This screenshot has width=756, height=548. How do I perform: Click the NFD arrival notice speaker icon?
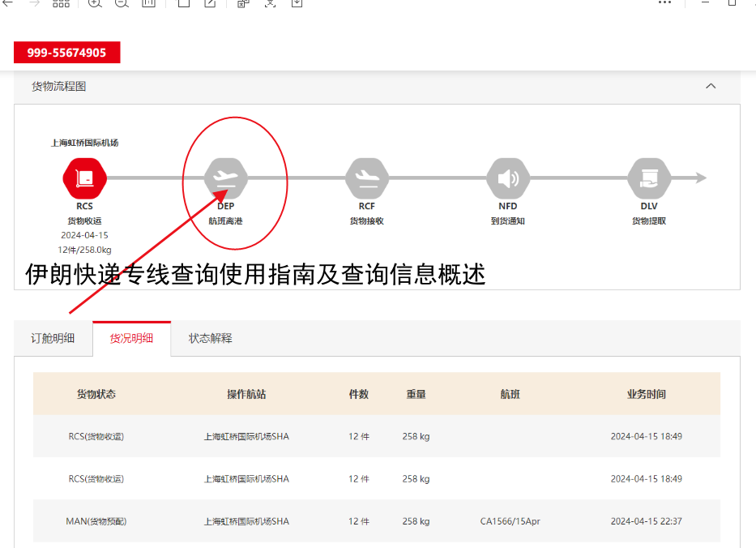click(x=508, y=178)
